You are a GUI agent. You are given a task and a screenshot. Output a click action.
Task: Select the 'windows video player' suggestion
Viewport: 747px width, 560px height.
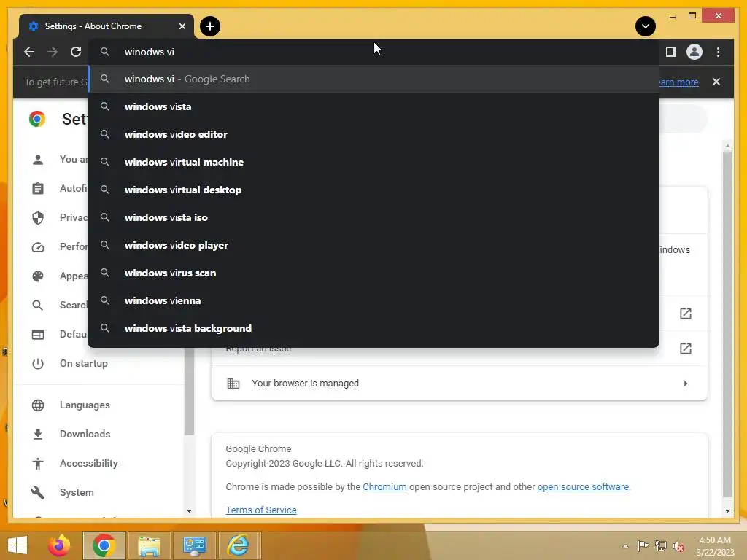(373, 245)
